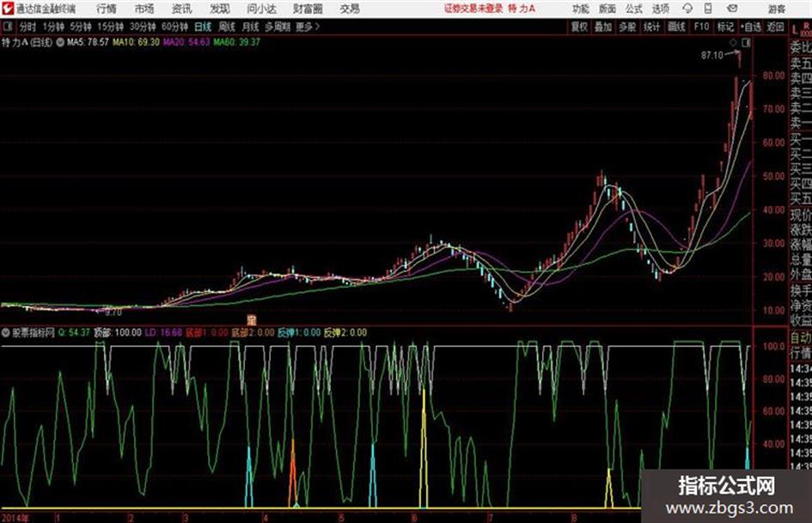
Task: Click the 87.10 high price label
Action: click(712, 55)
